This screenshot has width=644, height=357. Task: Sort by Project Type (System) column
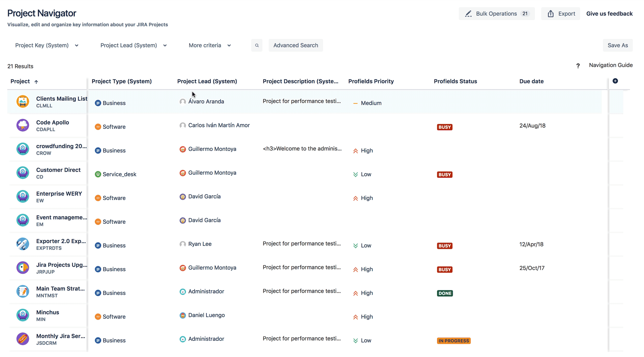[122, 82]
